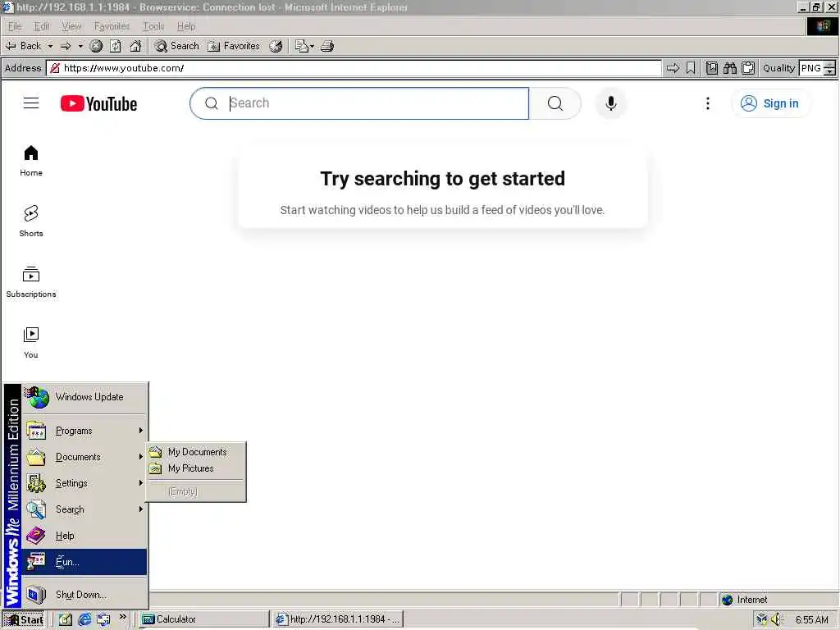Expand Documents submenu in Start menu

[84, 457]
